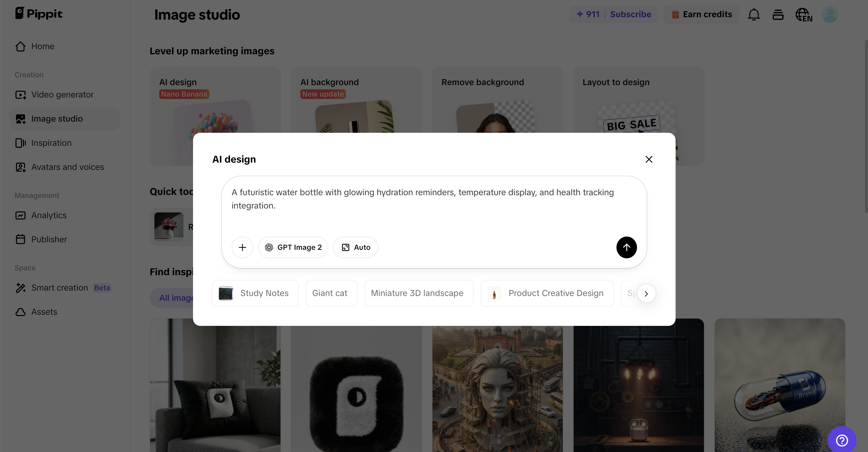Screen dimensions: 868x452
Task: Open the car capsule inspiration image
Action: click(x=780, y=385)
